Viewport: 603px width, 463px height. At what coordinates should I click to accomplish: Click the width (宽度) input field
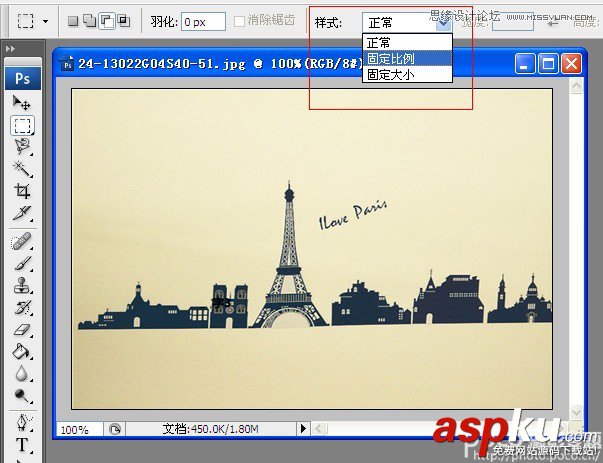(513, 23)
